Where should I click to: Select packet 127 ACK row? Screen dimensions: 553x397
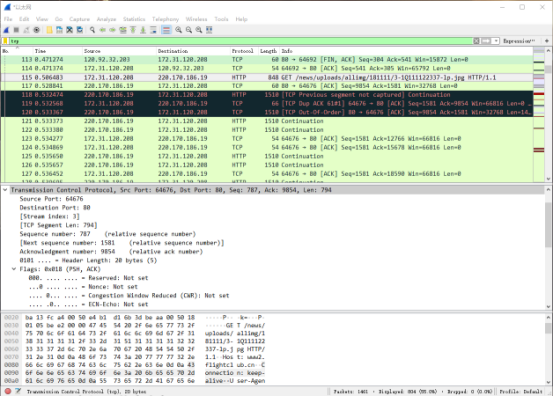coord(267,174)
